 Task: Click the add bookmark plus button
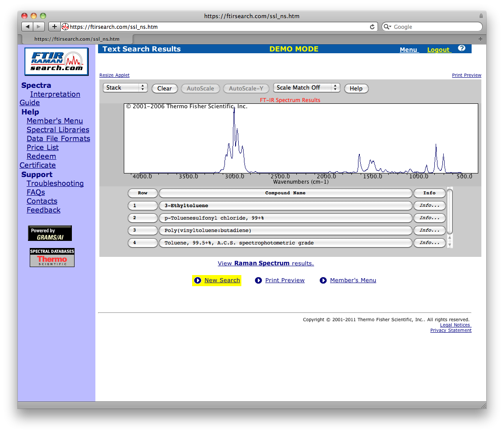tap(54, 27)
